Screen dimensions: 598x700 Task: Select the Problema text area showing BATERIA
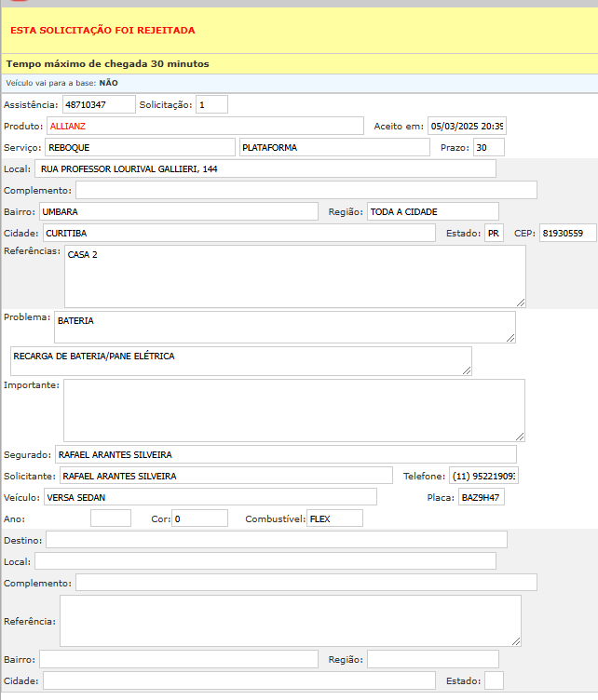click(x=284, y=327)
